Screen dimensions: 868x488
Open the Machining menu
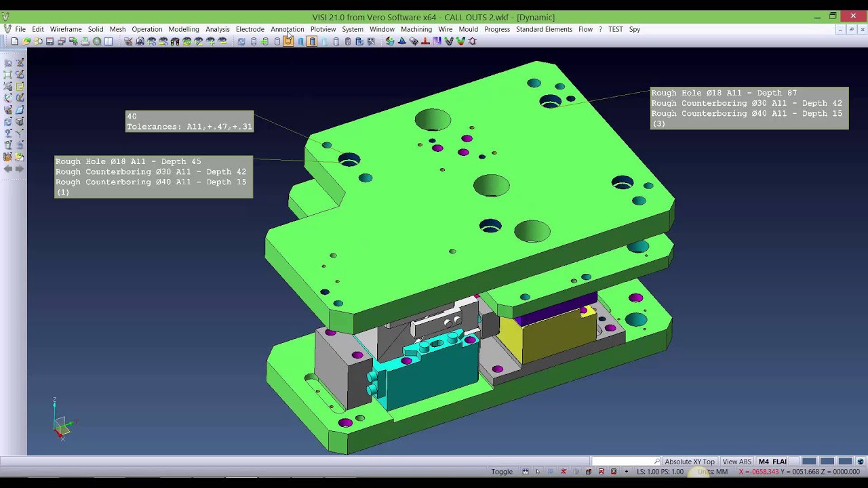coord(416,29)
